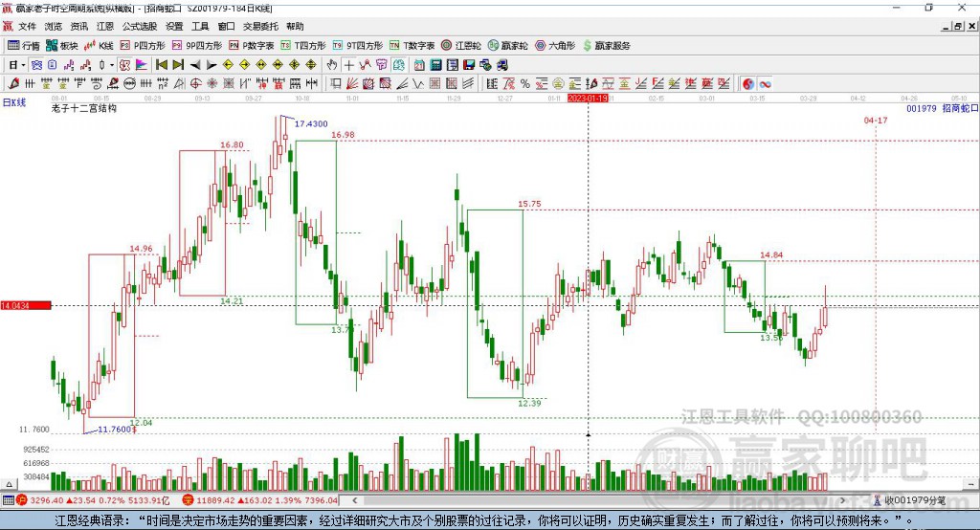Open the 六角形 hexagon tool
This screenshot has width=980, height=530.
coord(555,46)
